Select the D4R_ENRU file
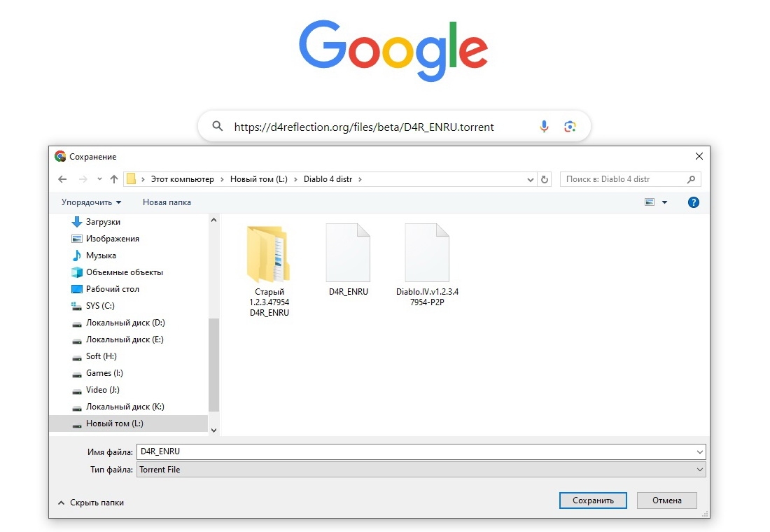Viewport: 770px width, 532px height. tap(348, 260)
